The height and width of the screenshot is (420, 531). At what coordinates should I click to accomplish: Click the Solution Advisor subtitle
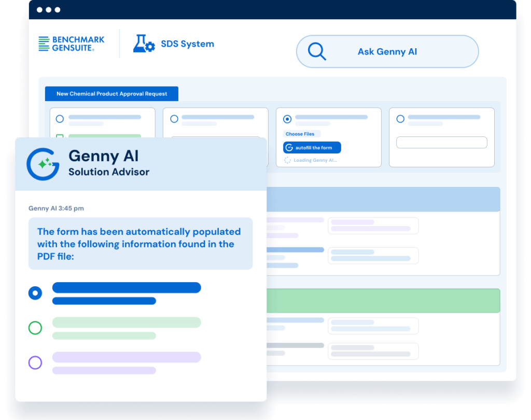click(x=109, y=172)
